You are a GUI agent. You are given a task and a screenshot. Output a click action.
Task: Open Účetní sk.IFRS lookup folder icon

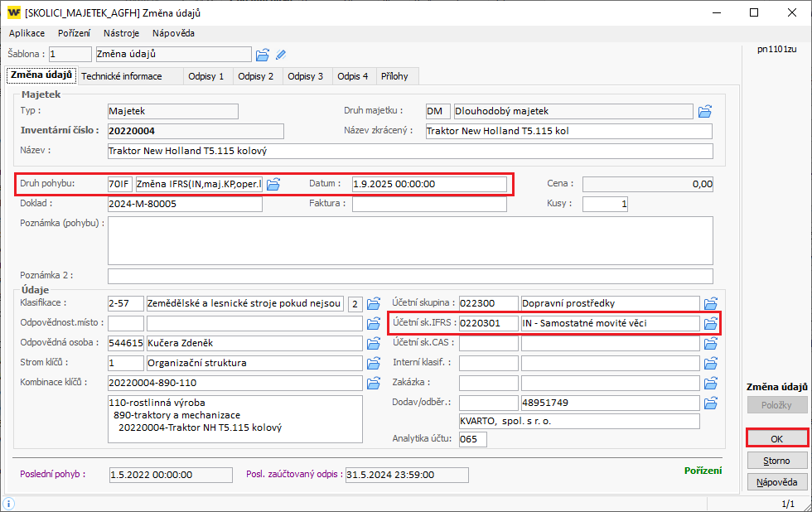710,323
